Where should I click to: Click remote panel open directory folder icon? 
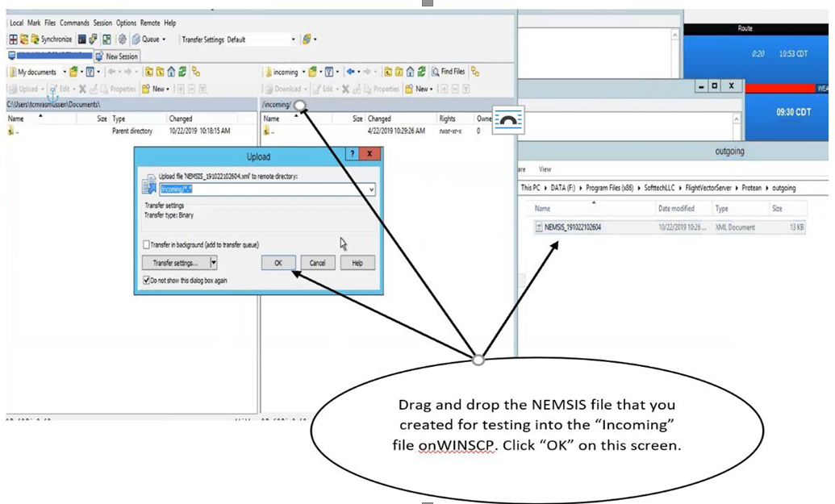pyautogui.click(x=313, y=72)
